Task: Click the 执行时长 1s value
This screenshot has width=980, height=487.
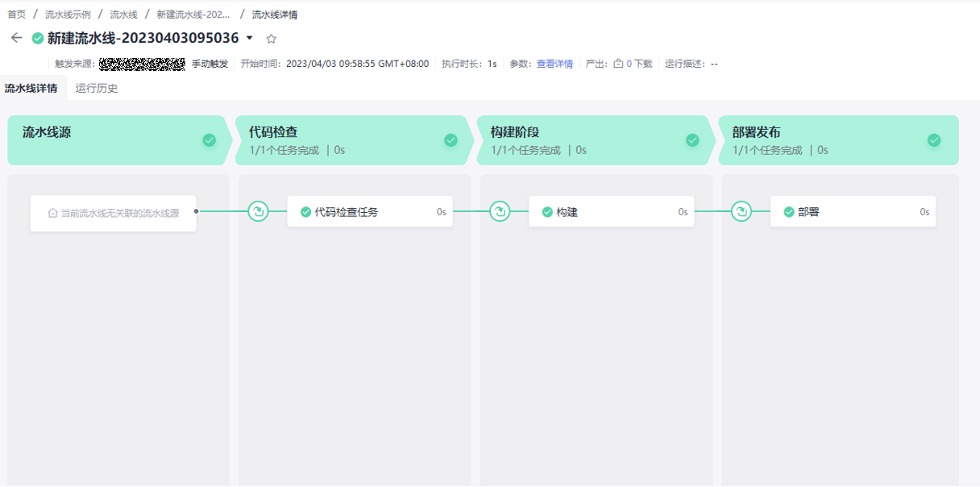Action: click(x=492, y=64)
